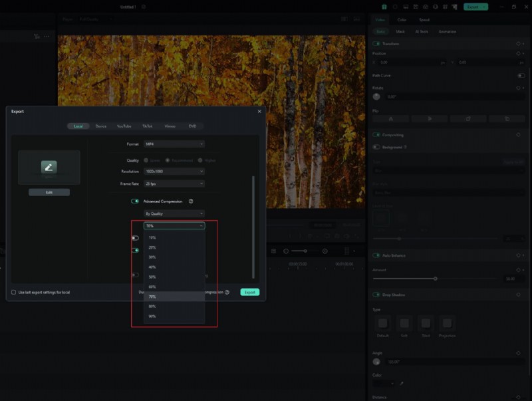Click the Rotate dial icon
The height and width of the screenshot is (401, 532).
tap(376, 96)
